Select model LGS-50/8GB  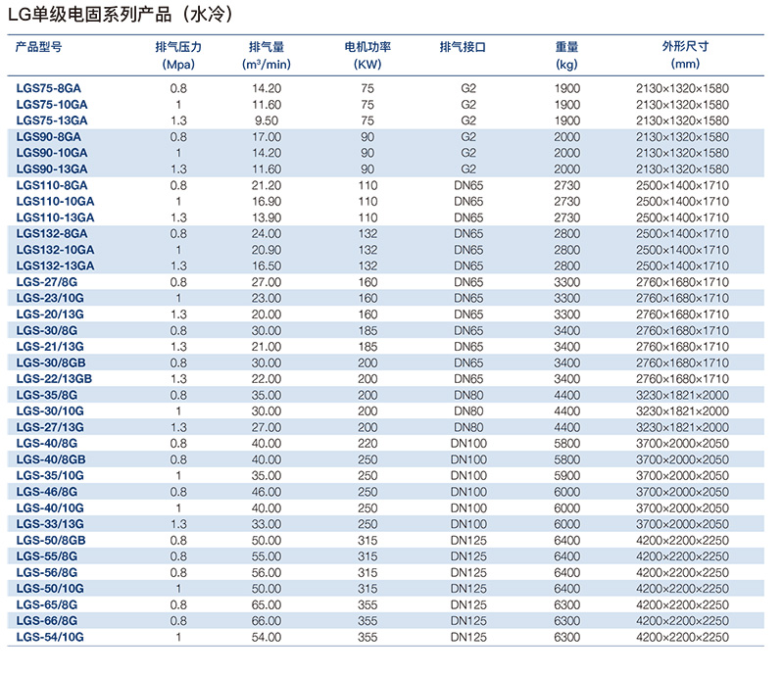pos(51,541)
